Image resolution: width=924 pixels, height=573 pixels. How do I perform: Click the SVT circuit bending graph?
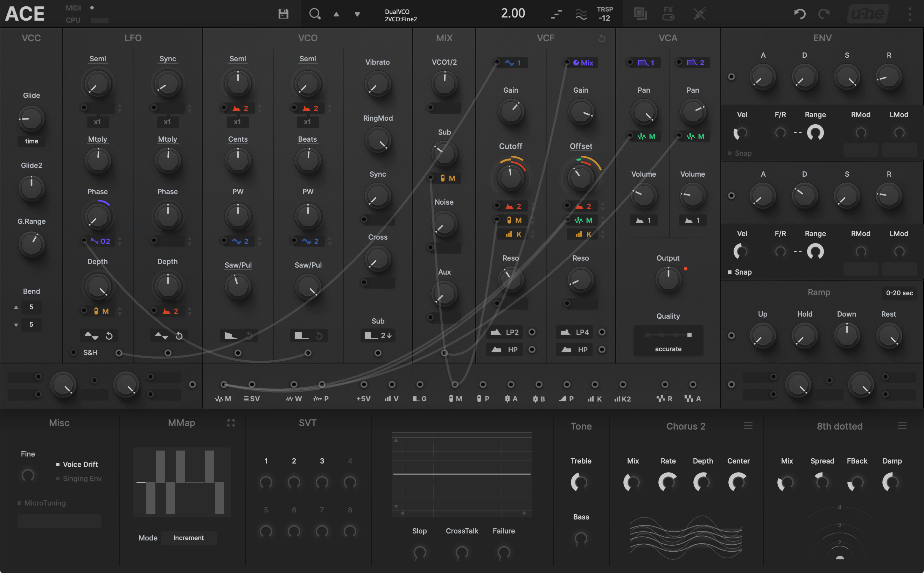coord(461,474)
